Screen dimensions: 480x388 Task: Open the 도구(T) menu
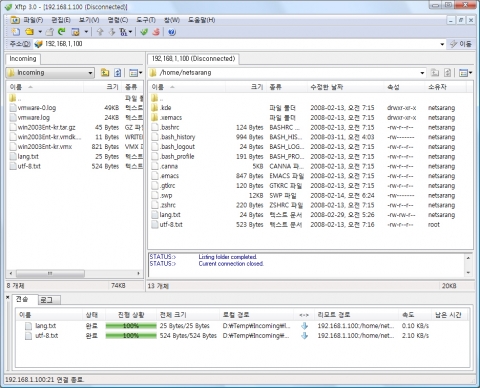pos(146,20)
